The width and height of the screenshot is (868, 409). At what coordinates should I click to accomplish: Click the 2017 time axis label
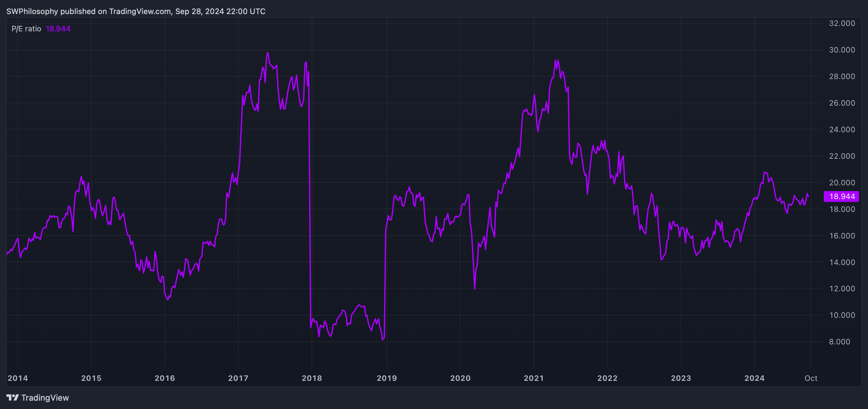click(x=238, y=378)
